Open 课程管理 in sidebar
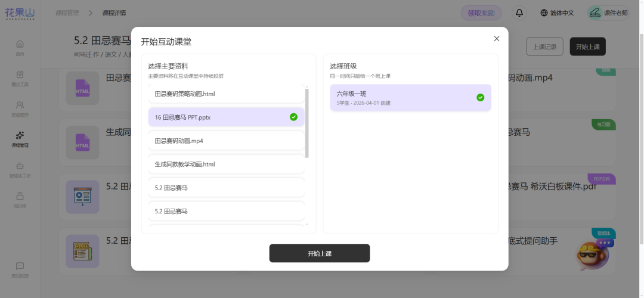Viewport: 644px width, 298px height. point(20,139)
